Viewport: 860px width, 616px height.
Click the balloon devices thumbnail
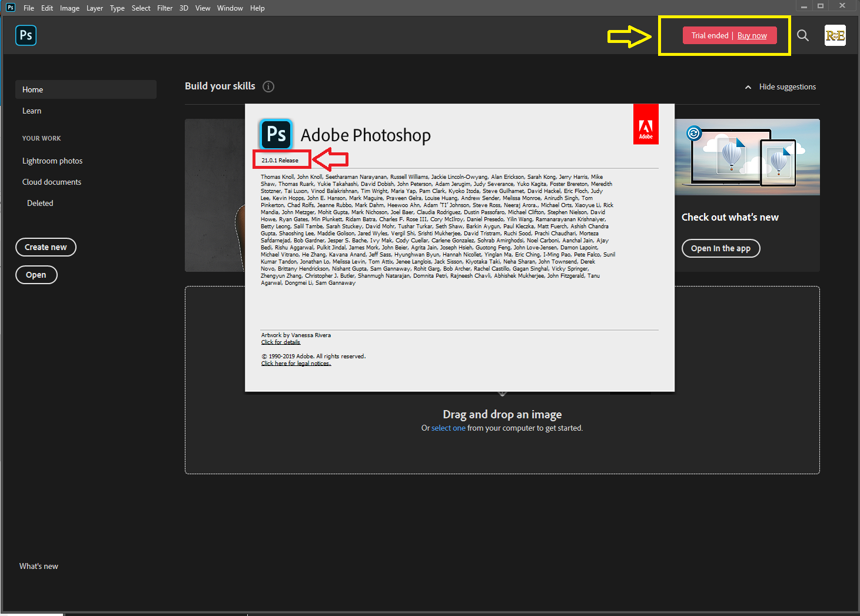click(748, 157)
